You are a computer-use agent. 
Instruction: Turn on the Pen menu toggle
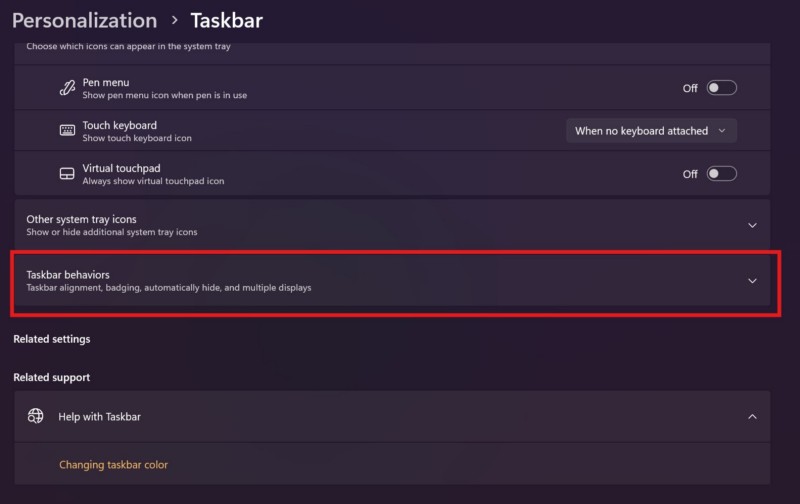click(x=721, y=88)
